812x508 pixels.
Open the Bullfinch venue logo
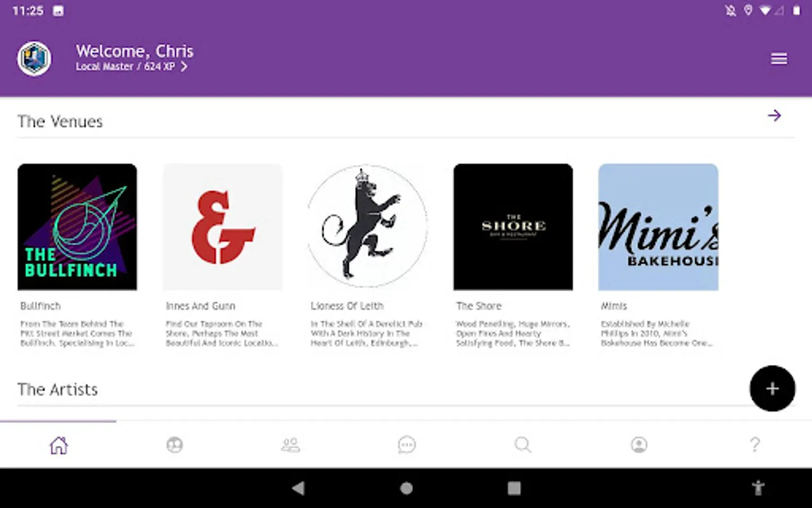point(77,227)
